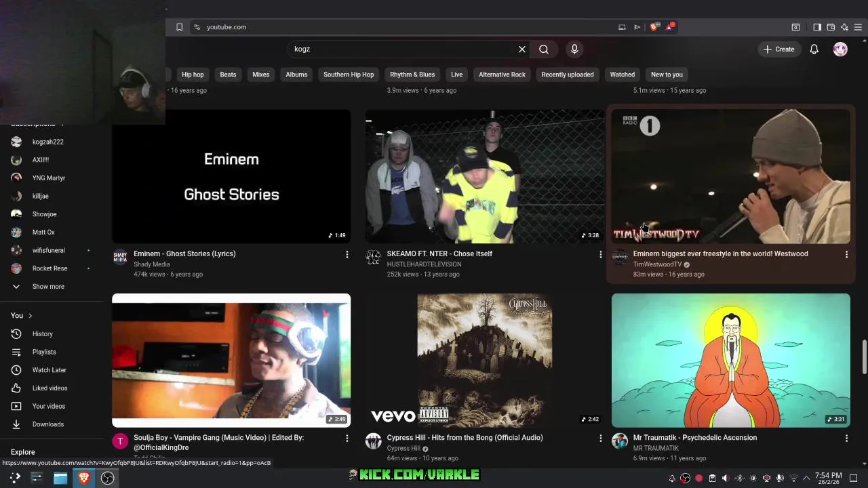Open the Brave Wallet icon

click(x=831, y=27)
